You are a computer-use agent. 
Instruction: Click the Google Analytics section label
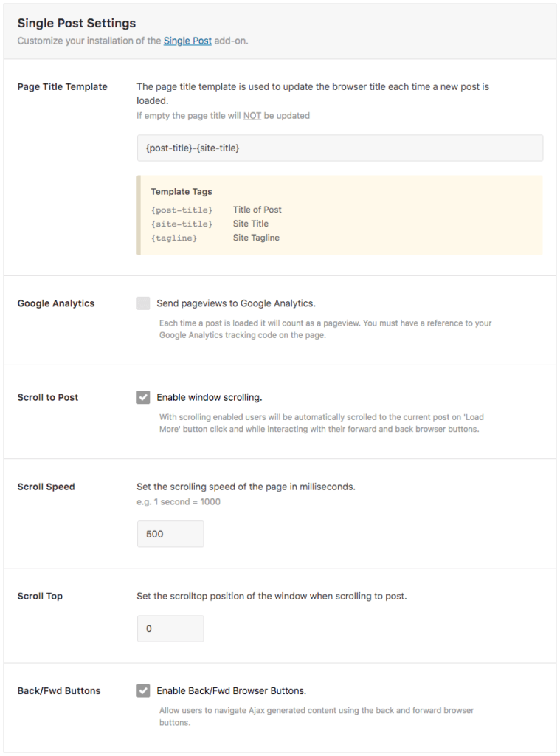[x=56, y=303]
